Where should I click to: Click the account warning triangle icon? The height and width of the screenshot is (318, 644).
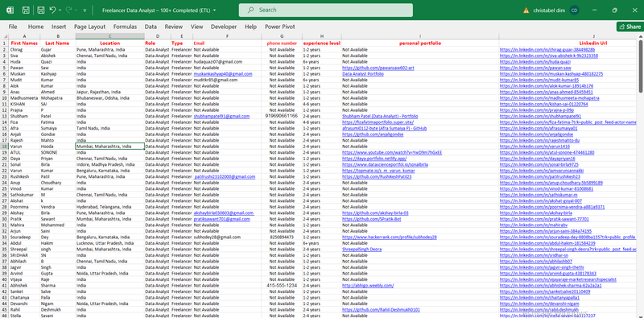[526, 10]
